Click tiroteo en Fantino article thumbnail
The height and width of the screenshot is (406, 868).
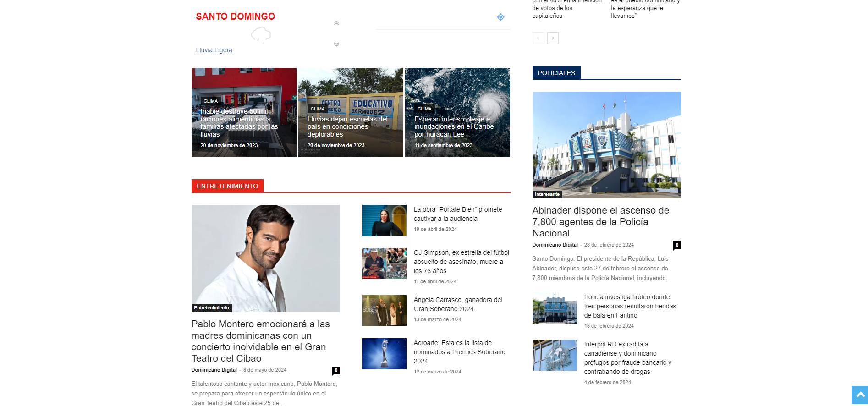click(x=555, y=308)
